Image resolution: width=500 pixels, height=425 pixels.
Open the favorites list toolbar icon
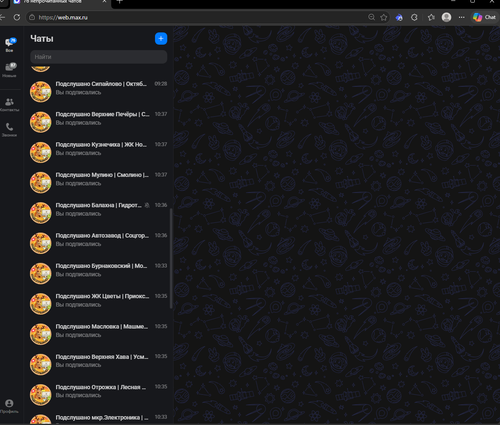[x=431, y=17]
